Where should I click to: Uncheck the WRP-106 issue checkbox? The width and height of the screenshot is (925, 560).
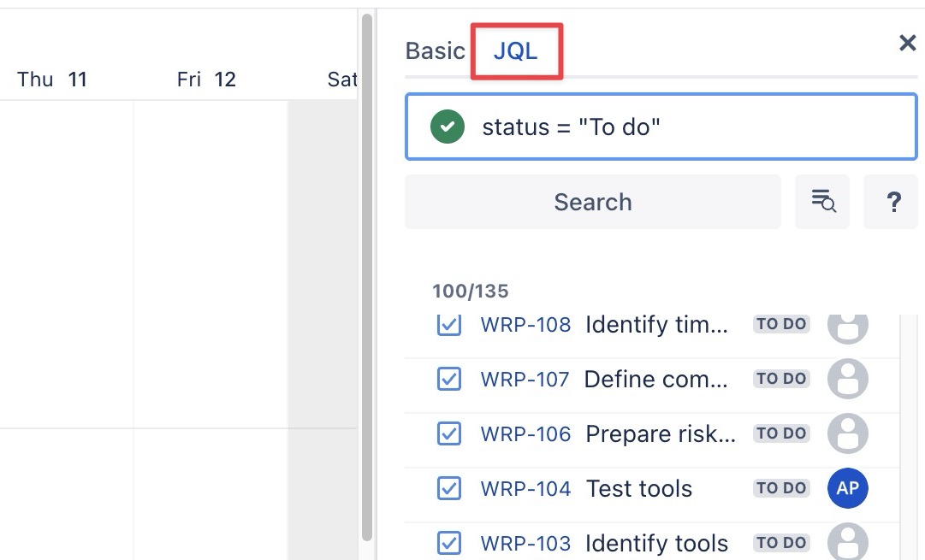449,433
